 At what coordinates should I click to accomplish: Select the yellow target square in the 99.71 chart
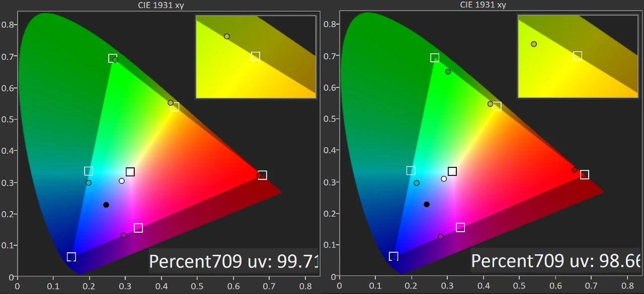(x=175, y=107)
